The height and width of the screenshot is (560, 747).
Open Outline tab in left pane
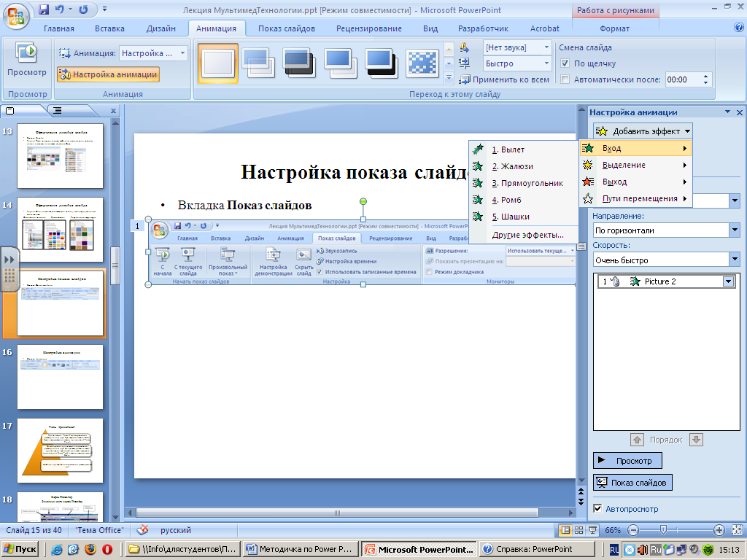click(x=57, y=111)
